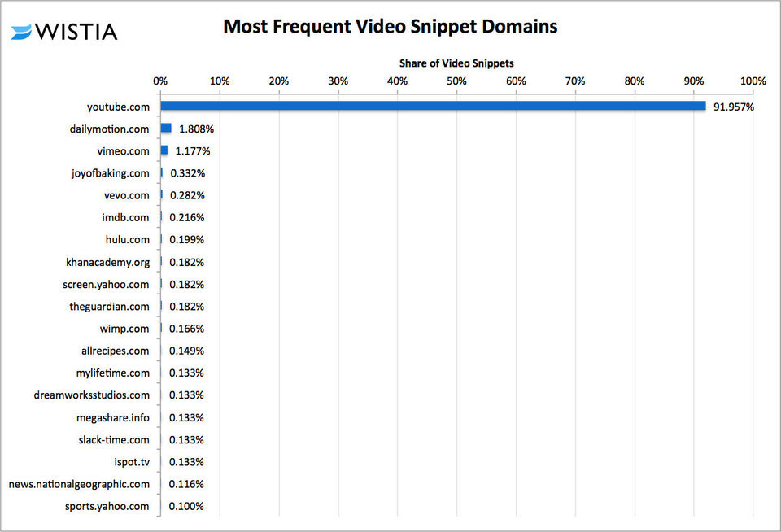
Task: Click the 1.808% data label
Action: [196, 129]
